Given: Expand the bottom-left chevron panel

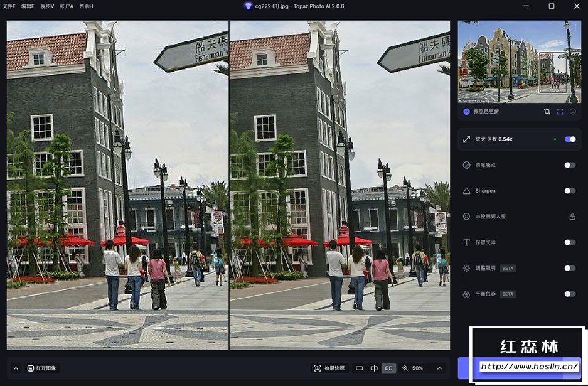Looking at the screenshot, I should point(16,368).
